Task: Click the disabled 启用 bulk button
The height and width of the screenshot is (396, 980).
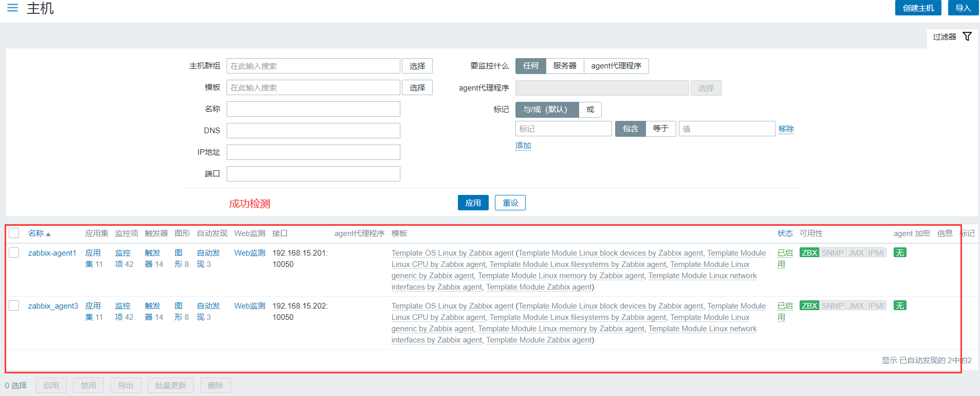Action: [51, 385]
